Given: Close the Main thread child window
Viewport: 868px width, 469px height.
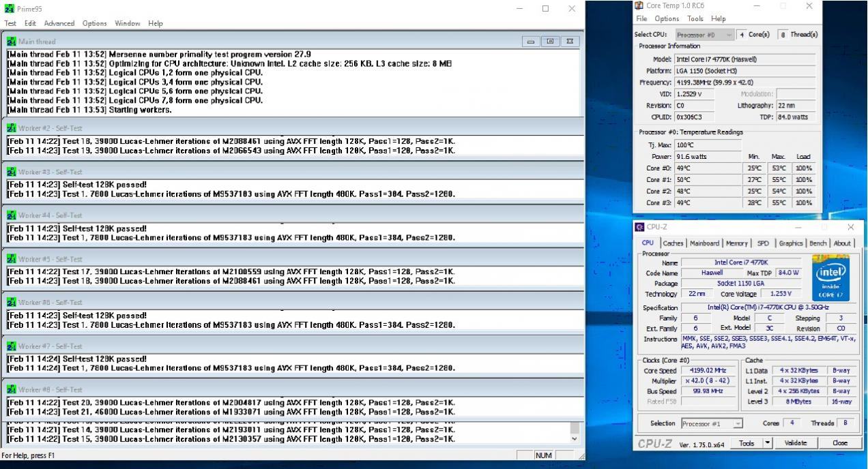Looking at the screenshot, I should 569,42.
